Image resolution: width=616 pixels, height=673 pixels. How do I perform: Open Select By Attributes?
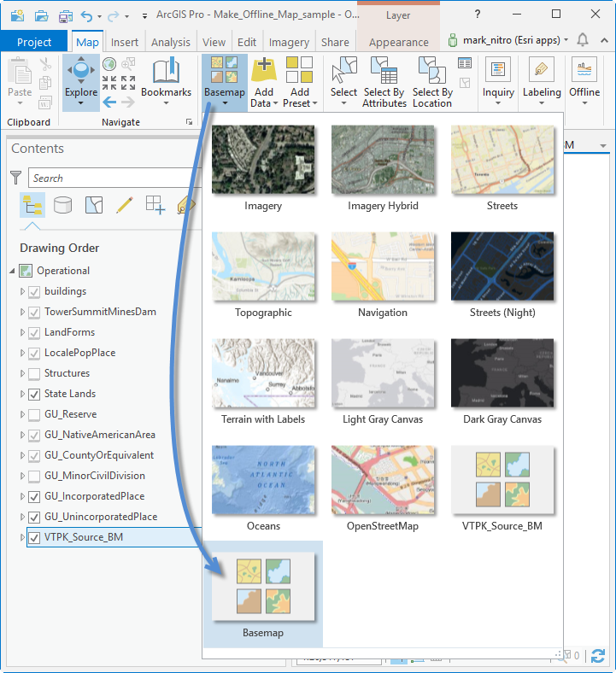(384, 82)
